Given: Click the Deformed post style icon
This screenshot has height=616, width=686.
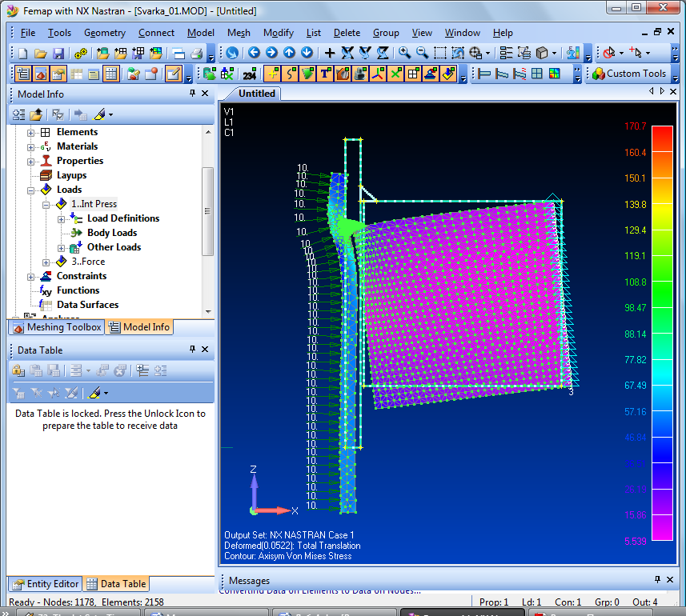Looking at the screenshot, I should click(x=501, y=74).
